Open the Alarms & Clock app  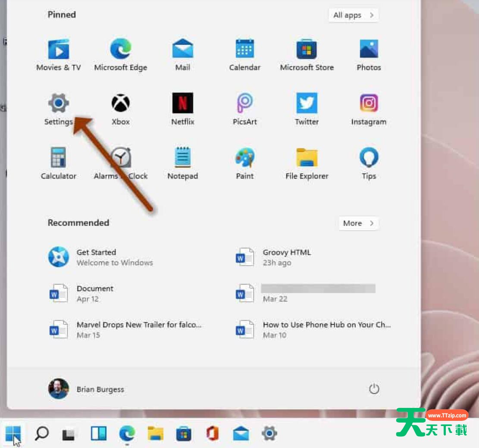[121, 163]
